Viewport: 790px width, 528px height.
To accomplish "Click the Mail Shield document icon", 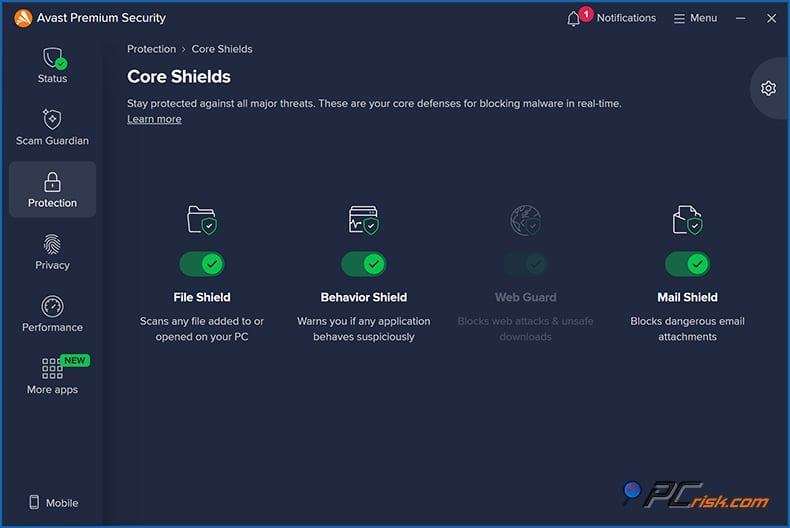I will [687, 220].
